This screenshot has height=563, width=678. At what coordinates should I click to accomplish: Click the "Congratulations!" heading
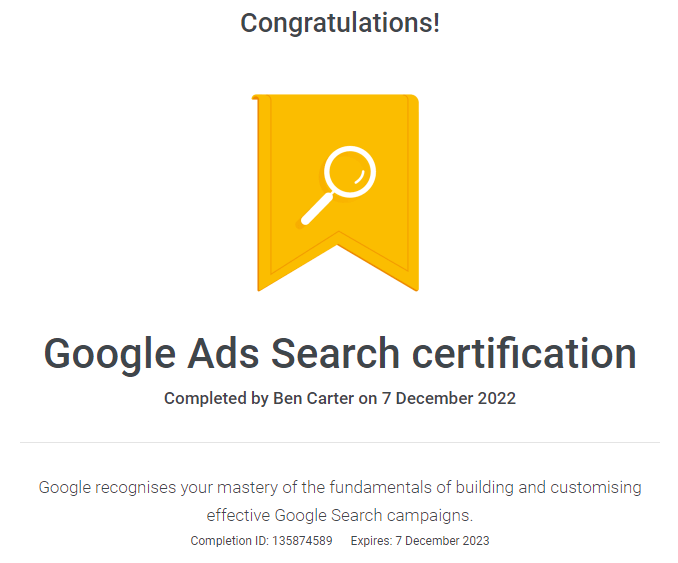coord(339,22)
